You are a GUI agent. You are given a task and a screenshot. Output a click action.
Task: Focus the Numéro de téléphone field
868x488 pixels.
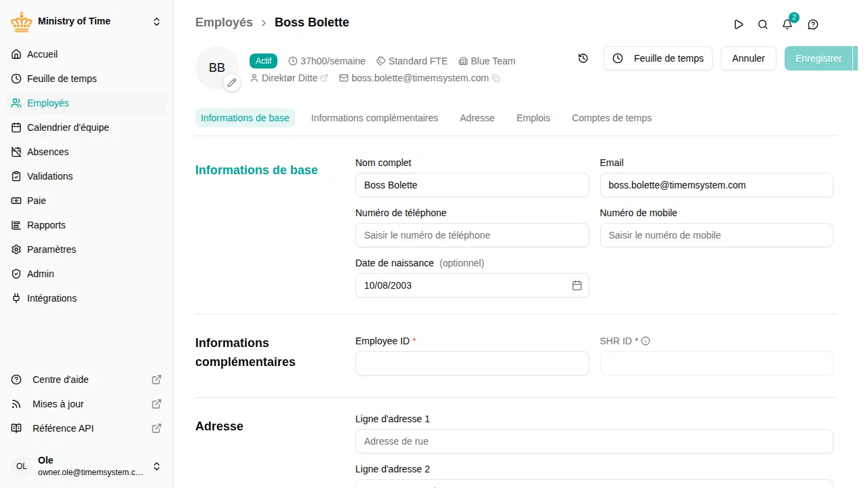[472, 235]
